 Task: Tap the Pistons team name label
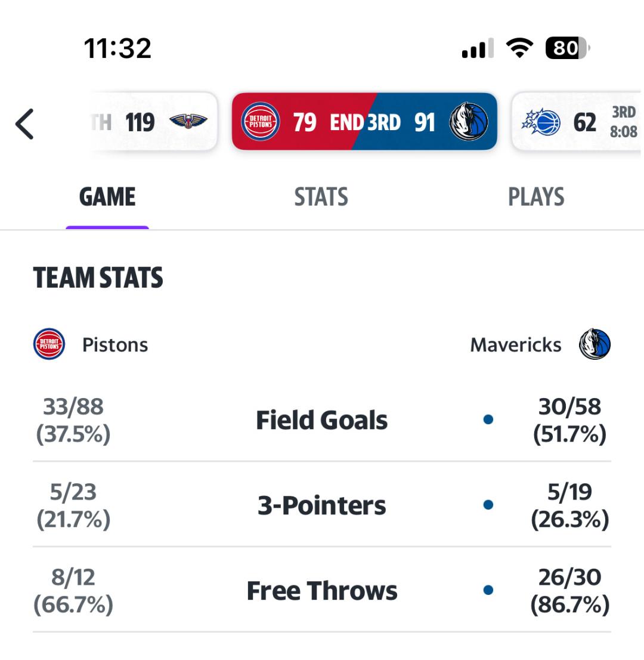coord(115,345)
